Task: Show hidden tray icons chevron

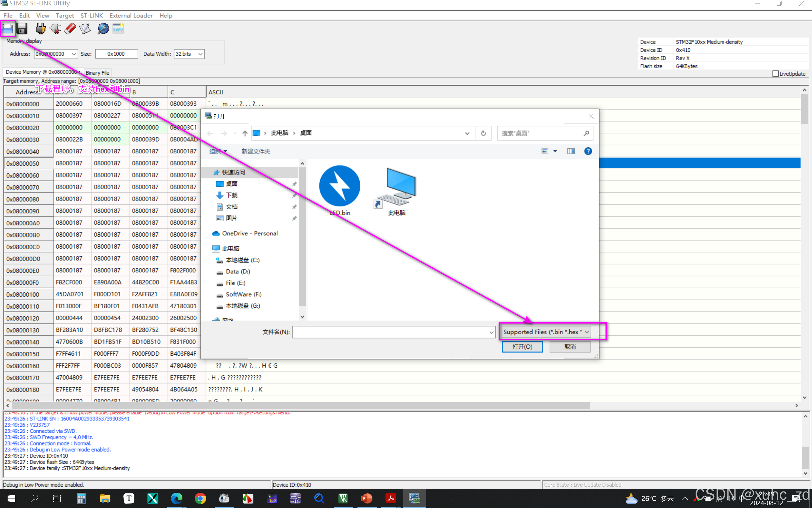Action: (684, 498)
